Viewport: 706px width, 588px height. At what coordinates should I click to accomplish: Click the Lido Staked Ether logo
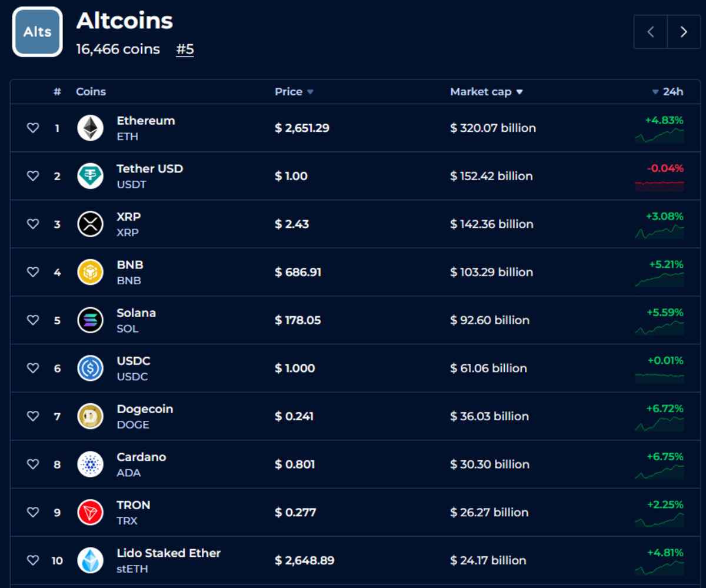tap(89, 560)
